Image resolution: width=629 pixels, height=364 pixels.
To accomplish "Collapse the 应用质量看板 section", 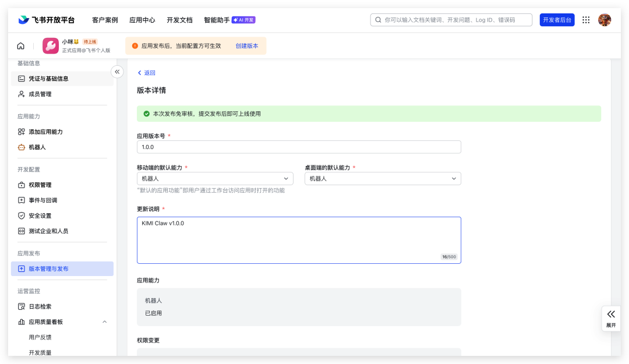I will click(104, 322).
